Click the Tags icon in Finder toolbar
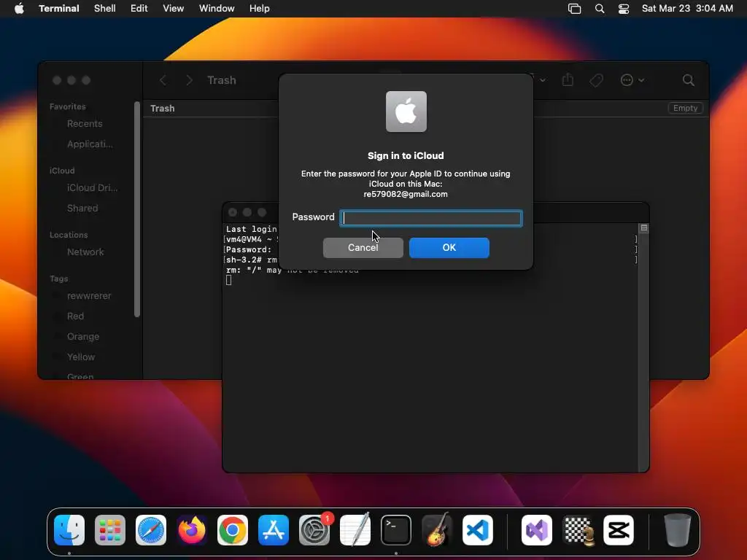The height and width of the screenshot is (560, 747). 596,80
